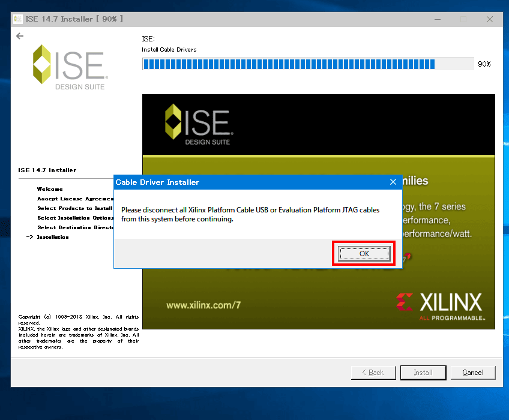Click the installer title bar icon
509x420 pixels.
[x=18, y=19]
